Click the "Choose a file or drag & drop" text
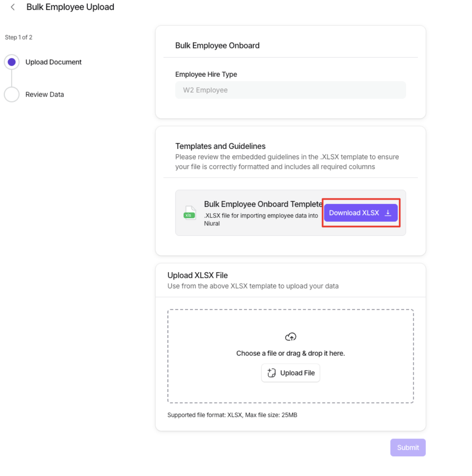 [290, 353]
